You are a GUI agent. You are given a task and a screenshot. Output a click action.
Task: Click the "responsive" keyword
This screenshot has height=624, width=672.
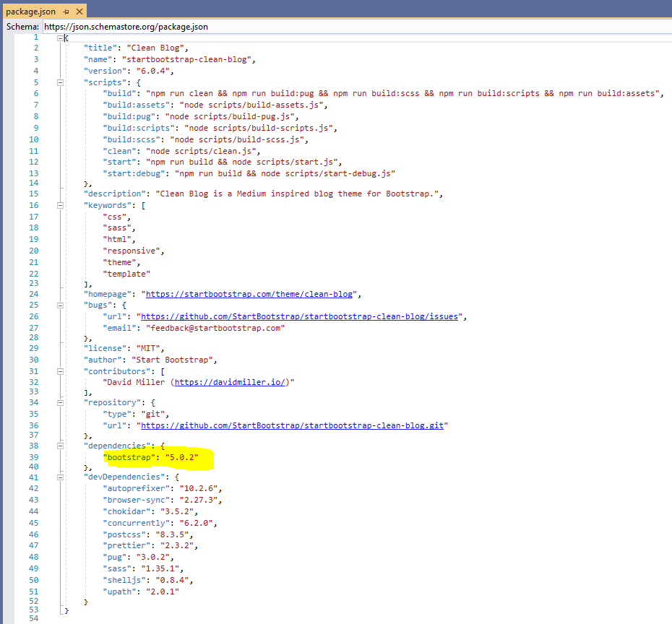tap(132, 251)
